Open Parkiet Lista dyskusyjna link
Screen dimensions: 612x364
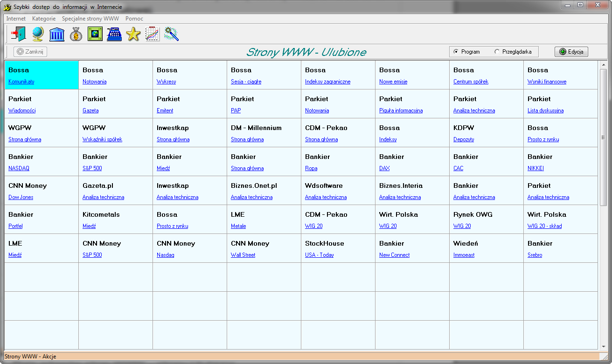(545, 110)
